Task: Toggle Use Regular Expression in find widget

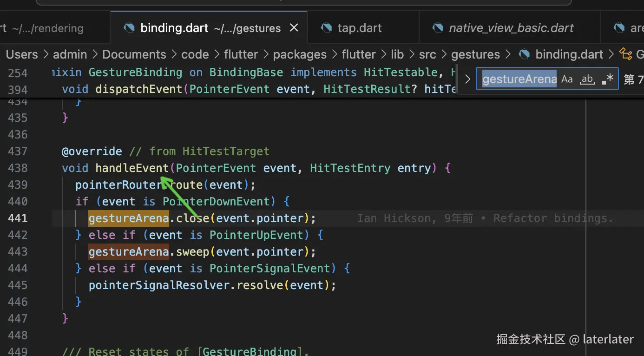Action: click(607, 79)
